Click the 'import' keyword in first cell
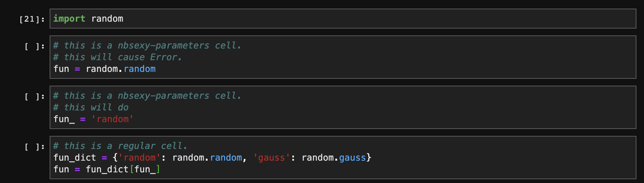The width and height of the screenshot is (644, 183). point(69,19)
